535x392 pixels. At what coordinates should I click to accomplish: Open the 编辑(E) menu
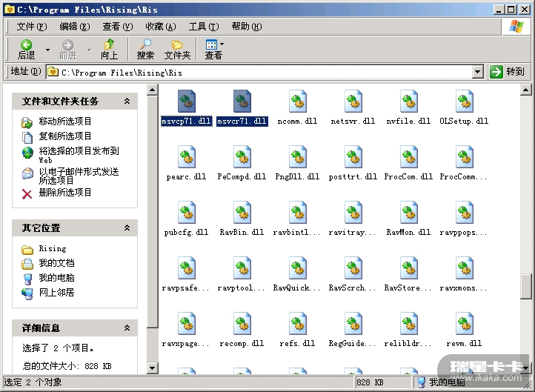[75, 27]
